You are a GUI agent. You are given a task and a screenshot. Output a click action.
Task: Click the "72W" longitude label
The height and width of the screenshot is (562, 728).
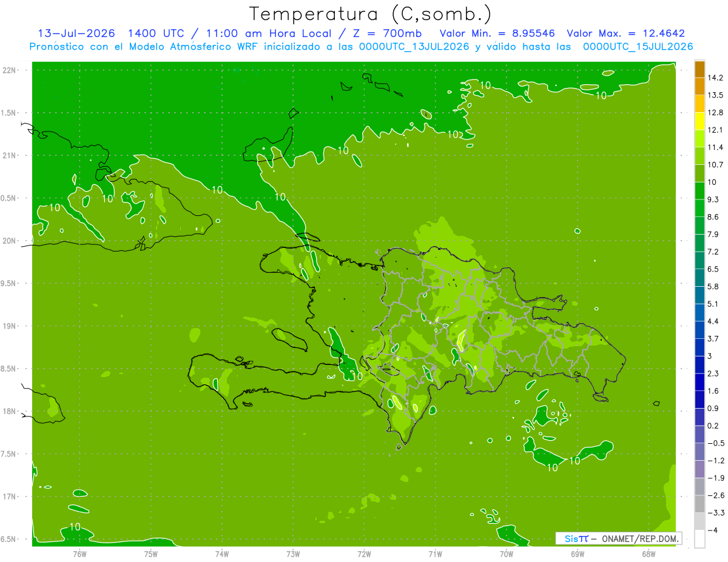click(x=364, y=554)
